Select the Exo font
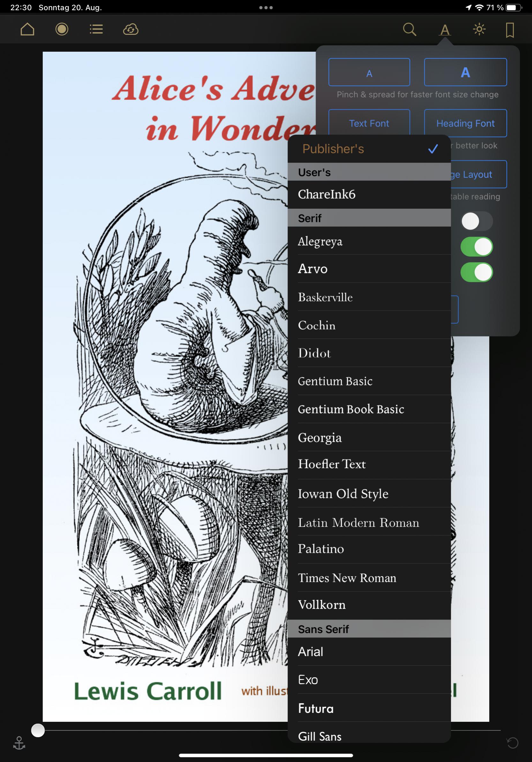Screen dimensions: 532x762 pyautogui.click(x=369, y=680)
